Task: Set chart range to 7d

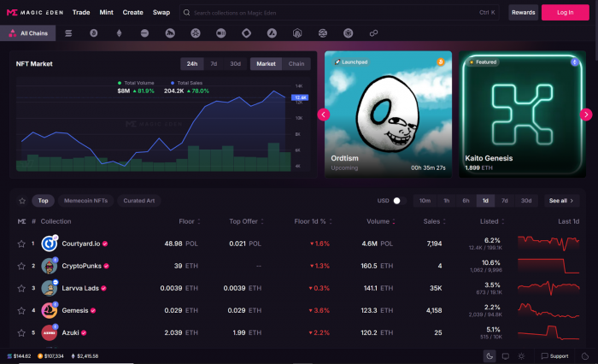Action: coord(214,64)
